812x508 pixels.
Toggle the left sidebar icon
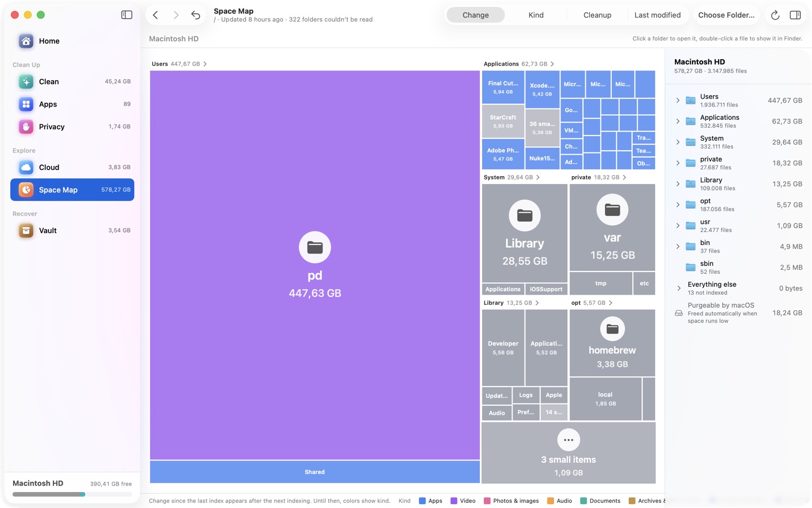[127, 15]
